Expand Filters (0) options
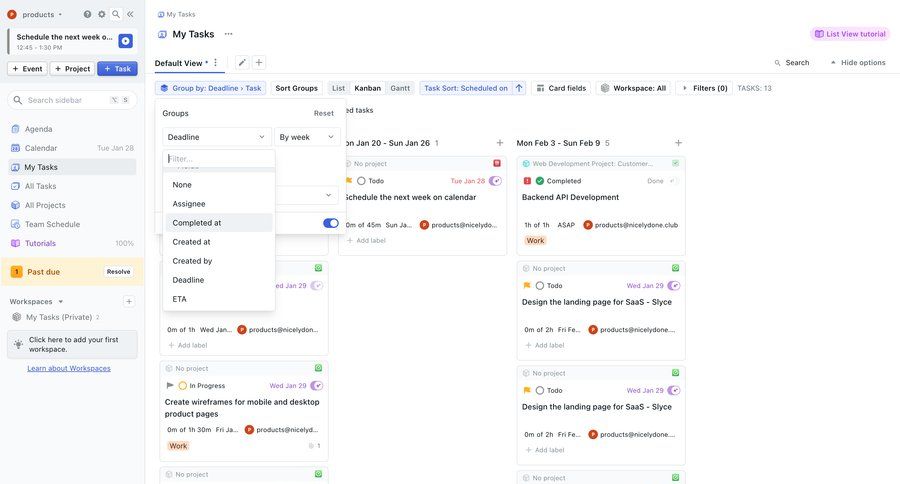900x484 pixels. click(x=704, y=88)
